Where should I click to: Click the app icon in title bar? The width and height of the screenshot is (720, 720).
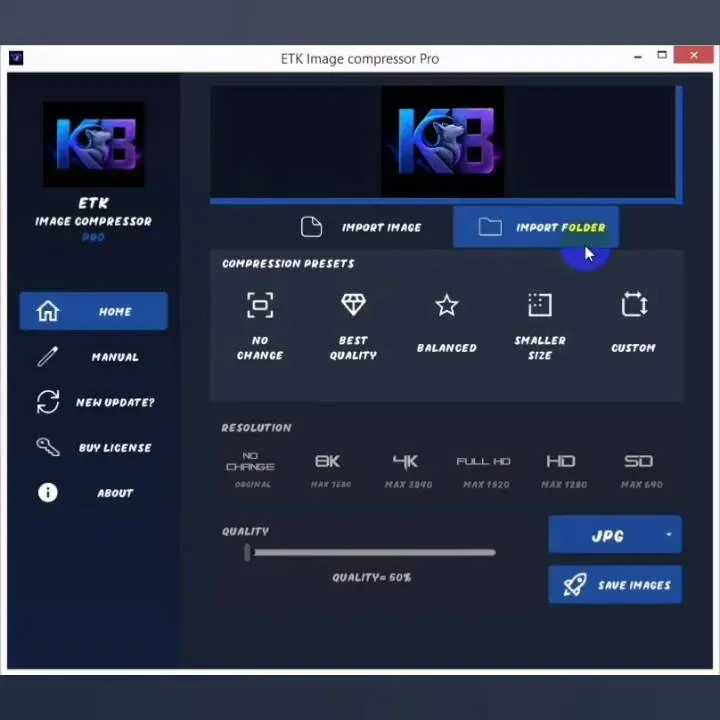pos(16,58)
